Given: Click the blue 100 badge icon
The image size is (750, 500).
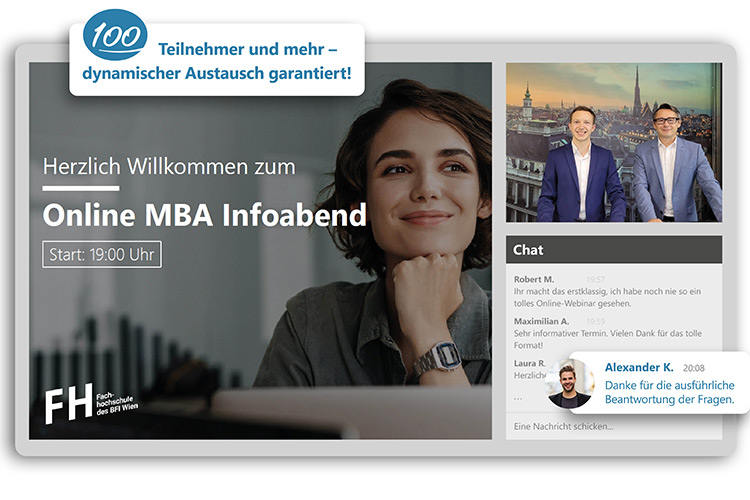Looking at the screenshot, I should [x=115, y=34].
